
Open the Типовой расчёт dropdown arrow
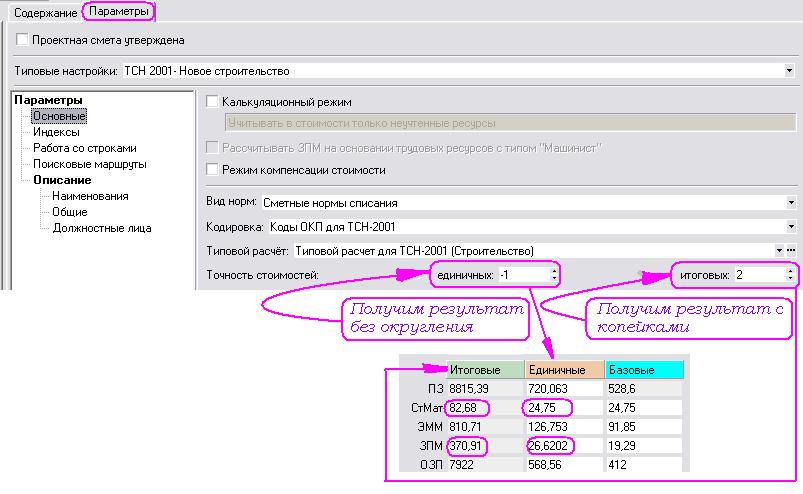[x=778, y=250]
